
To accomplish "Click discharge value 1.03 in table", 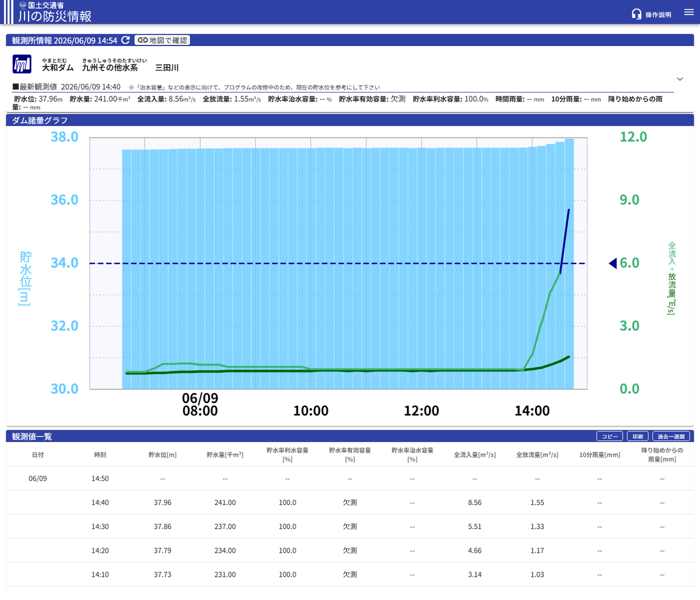I will click(x=537, y=574).
